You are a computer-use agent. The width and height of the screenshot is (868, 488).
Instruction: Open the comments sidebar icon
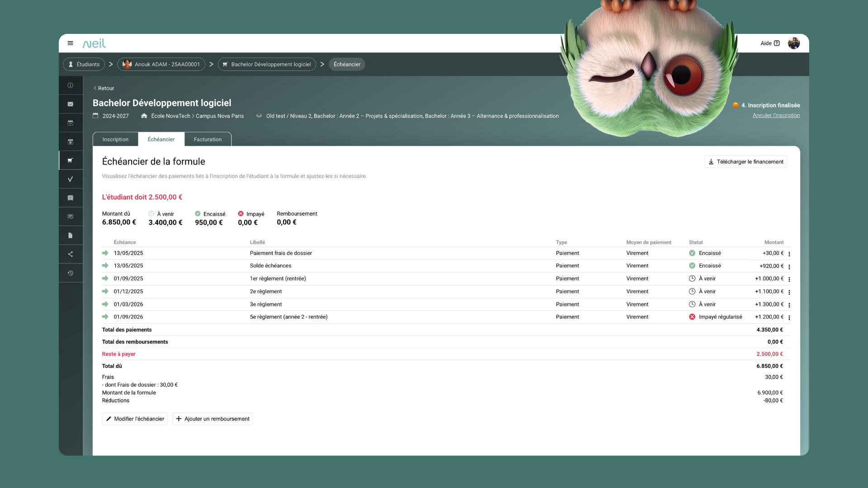(71, 216)
